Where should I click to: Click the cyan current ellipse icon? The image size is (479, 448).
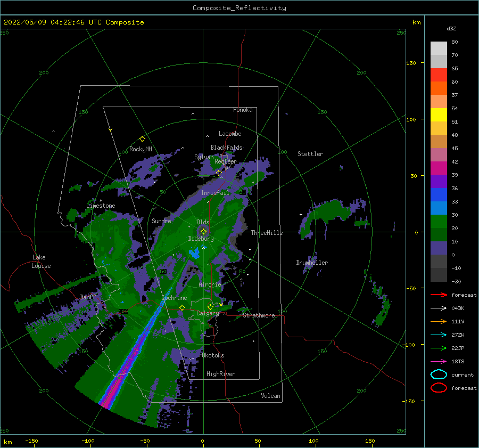439,374
